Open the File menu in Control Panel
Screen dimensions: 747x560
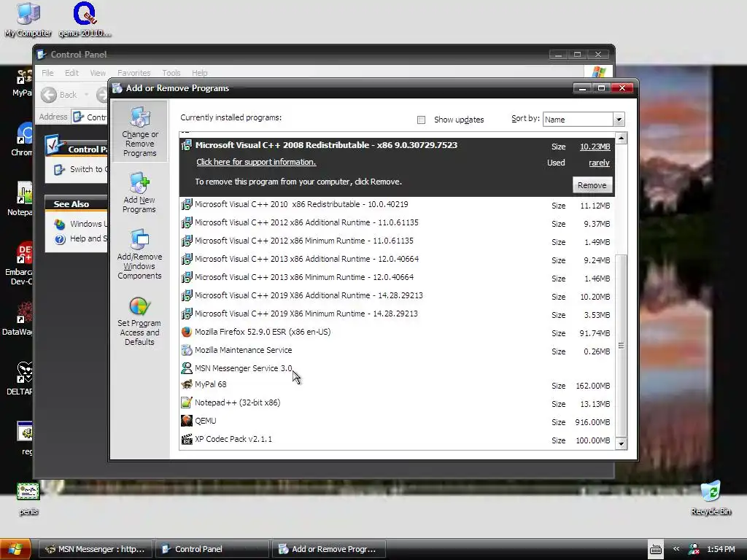point(47,73)
